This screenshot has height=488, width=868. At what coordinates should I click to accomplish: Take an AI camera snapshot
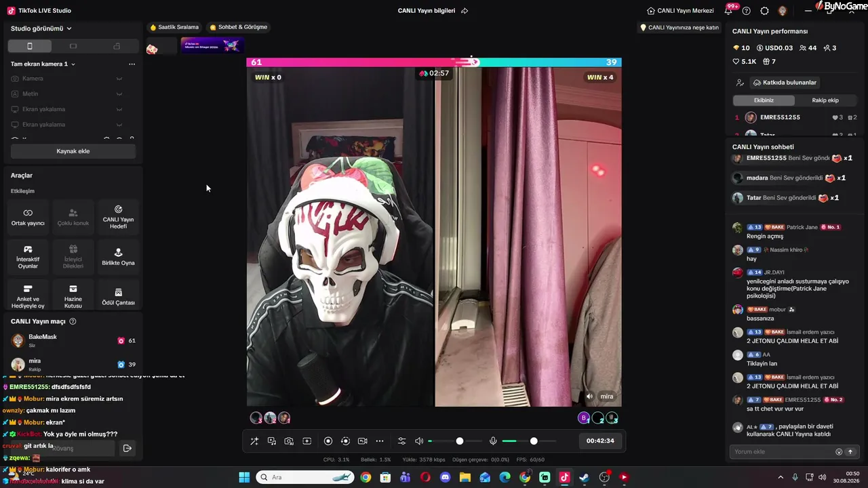289,441
